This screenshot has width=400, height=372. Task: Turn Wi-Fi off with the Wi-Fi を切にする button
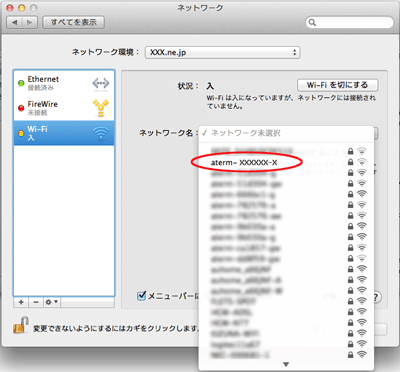point(337,85)
